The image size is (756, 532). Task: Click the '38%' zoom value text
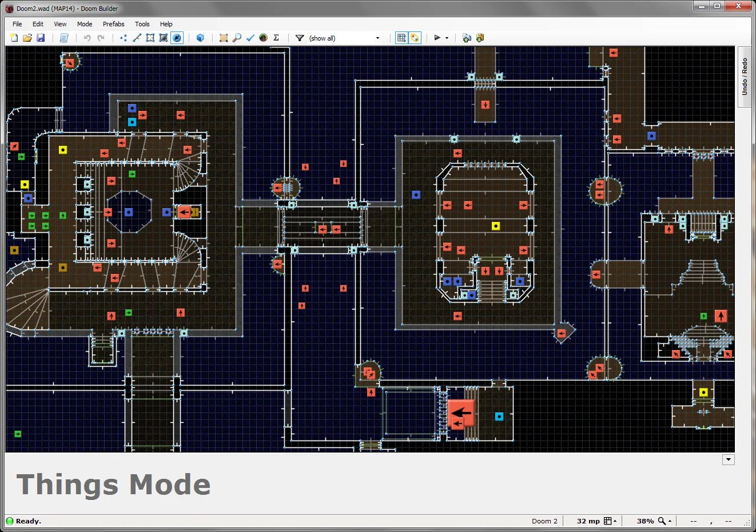pos(645,521)
